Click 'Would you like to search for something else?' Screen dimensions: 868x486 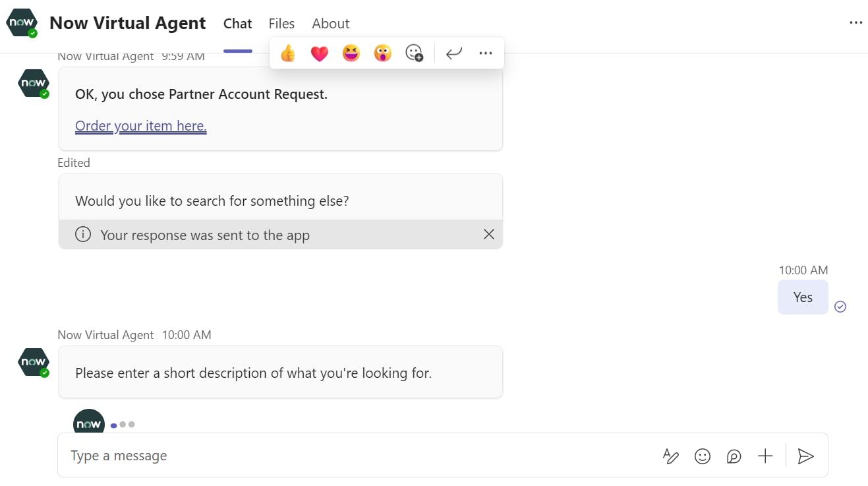tap(212, 201)
